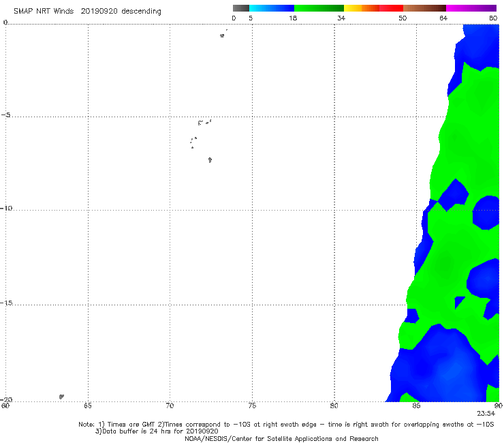Click the color bar label '18'
This screenshot has height=443, width=504.
click(293, 18)
